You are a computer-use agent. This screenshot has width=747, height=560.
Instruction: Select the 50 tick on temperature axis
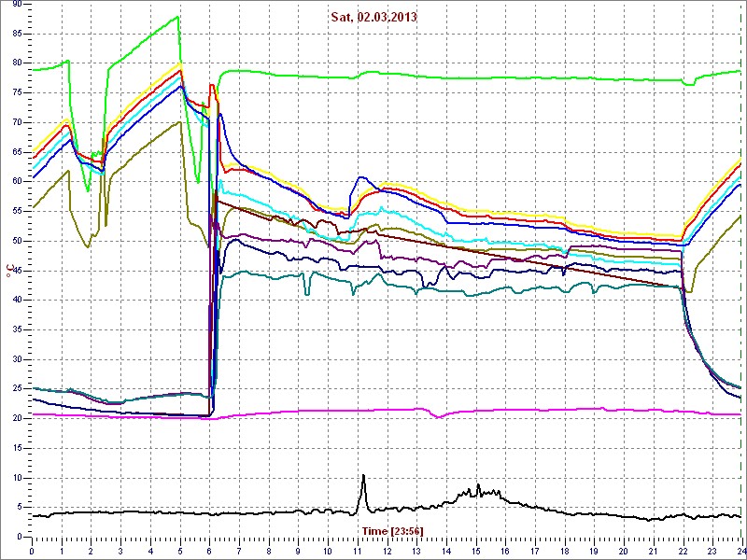(16, 241)
